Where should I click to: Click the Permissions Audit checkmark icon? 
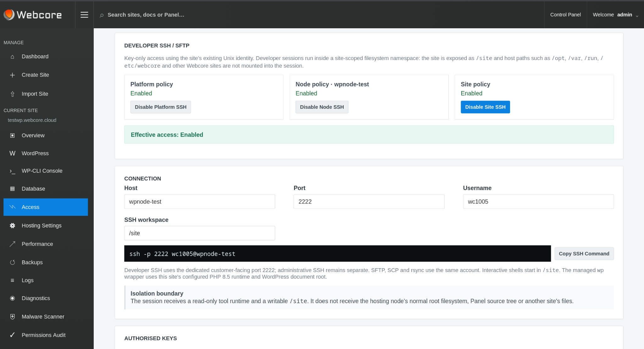12,335
